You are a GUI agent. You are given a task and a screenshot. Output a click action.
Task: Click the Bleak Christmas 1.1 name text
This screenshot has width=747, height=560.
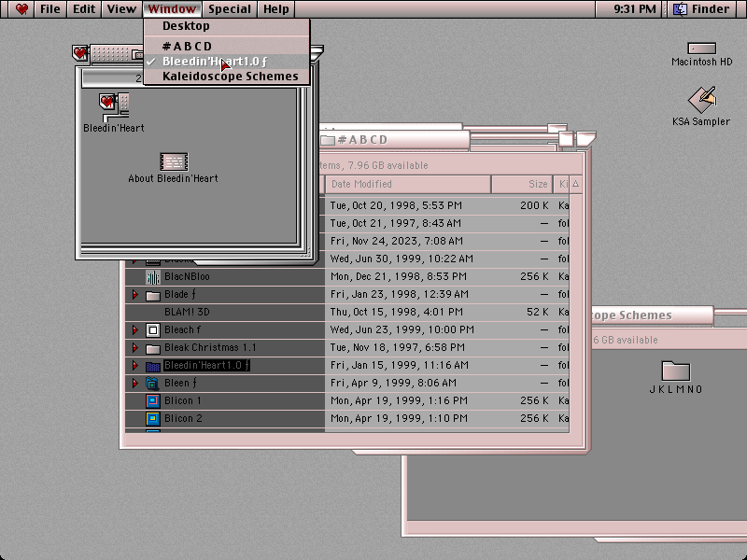coord(210,347)
